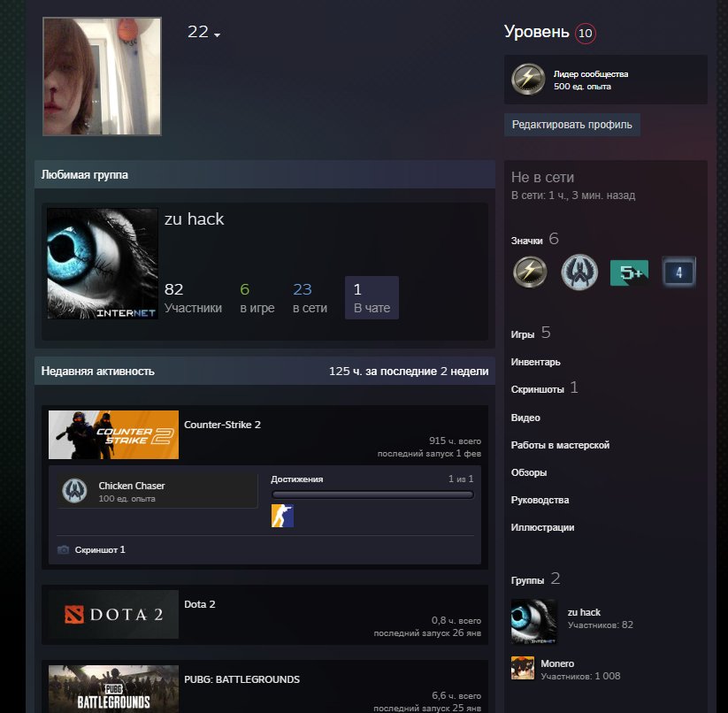
Task: Open the Counter-Strike 2 game title link
Action: point(222,425)
